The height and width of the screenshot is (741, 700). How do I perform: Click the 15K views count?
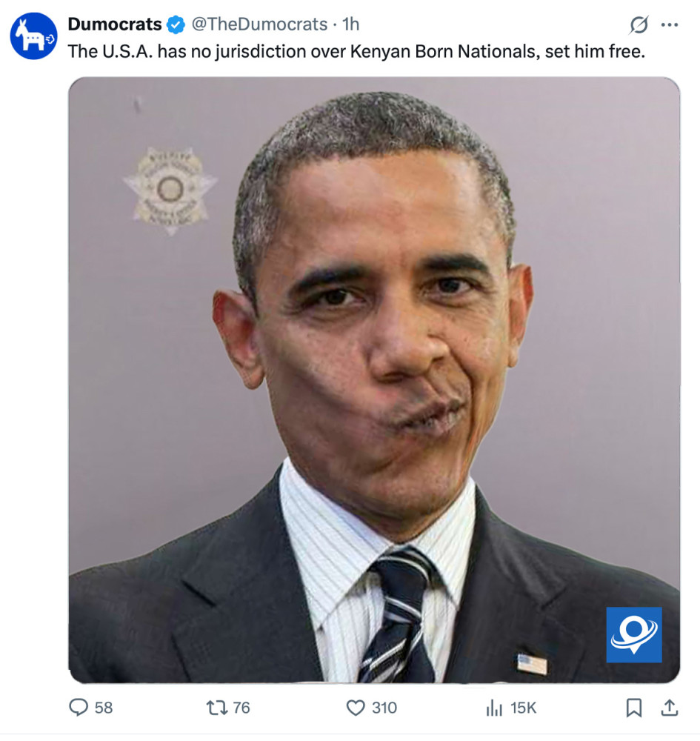524,708
